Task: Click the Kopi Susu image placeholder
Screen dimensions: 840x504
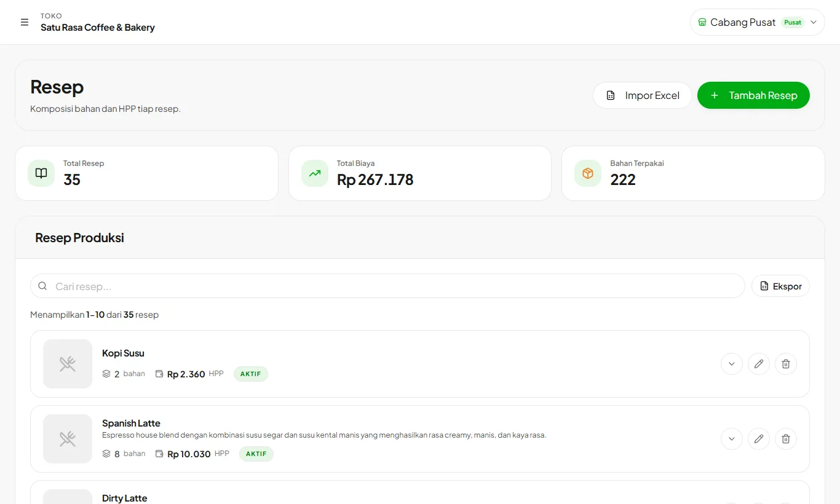Action: coord(68,364)
